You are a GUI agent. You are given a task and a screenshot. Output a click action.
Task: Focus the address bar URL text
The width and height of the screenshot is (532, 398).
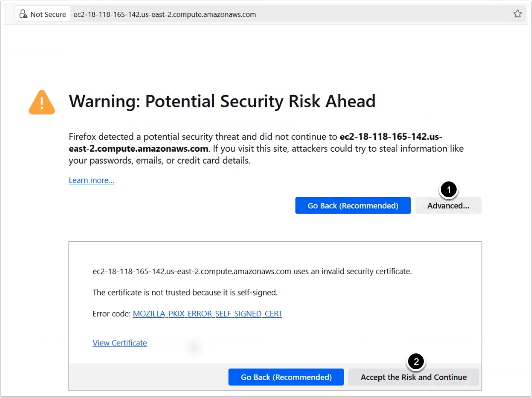coord(165,14)
